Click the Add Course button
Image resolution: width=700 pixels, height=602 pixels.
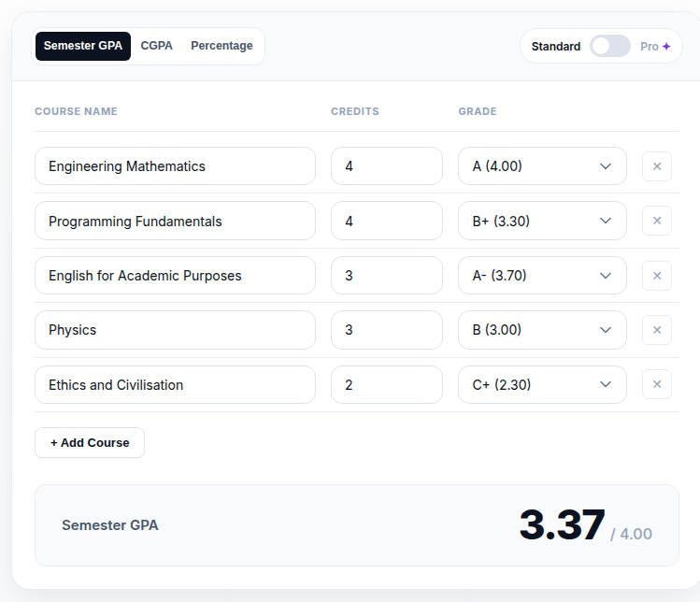coord(90,442)
